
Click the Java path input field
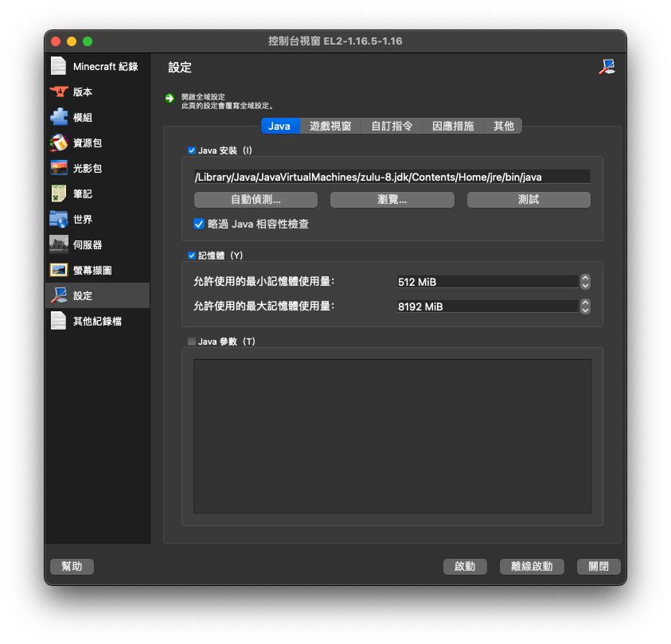(392, 176)
